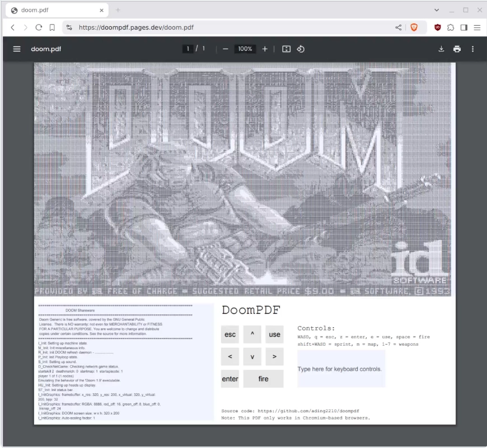
Task: Click the fit to page icon
Action: (287, 49)
